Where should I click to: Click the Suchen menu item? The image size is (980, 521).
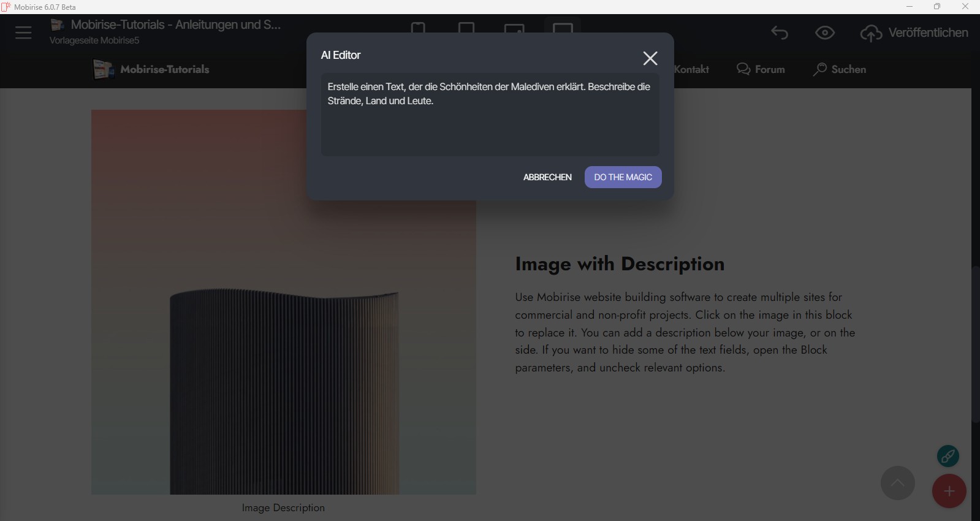[840, 69]
